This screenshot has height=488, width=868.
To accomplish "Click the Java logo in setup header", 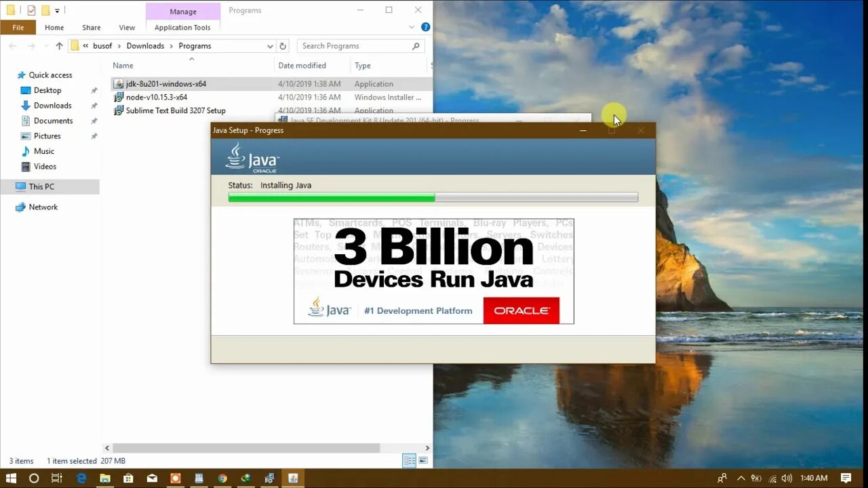I will click(x=252, y=159).
